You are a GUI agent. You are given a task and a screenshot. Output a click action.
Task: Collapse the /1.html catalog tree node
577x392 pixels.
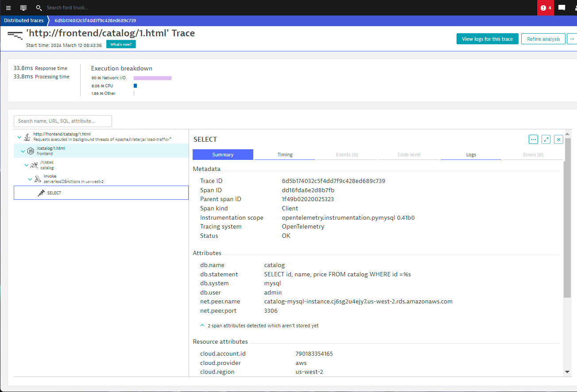point(26,165)
